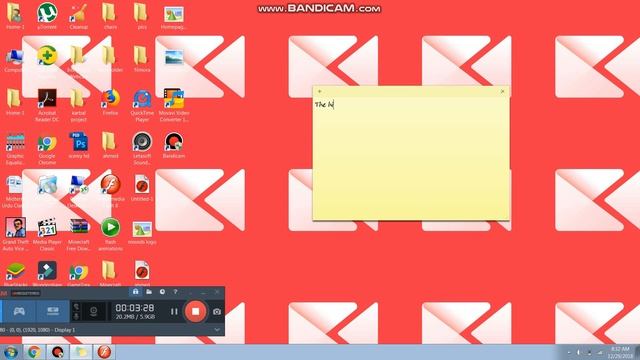Switch to Sticky Notes in the taskbar
This screenshot has height=360, width=640.
(81, 352)
